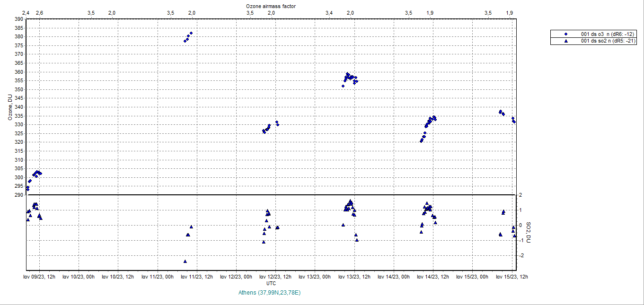Click the 09/23, 12h time axis tick

[x=40, y=277]
